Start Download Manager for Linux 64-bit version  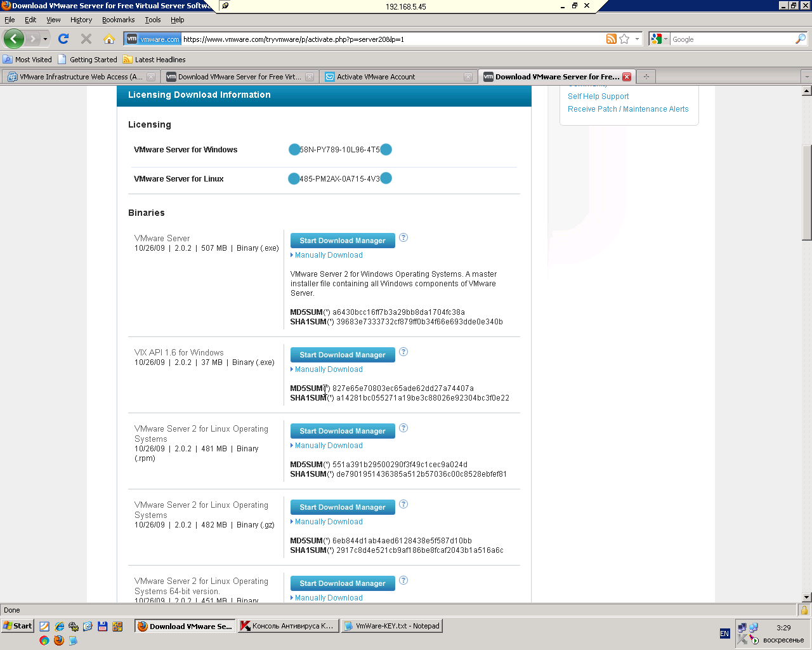(343, 583)
